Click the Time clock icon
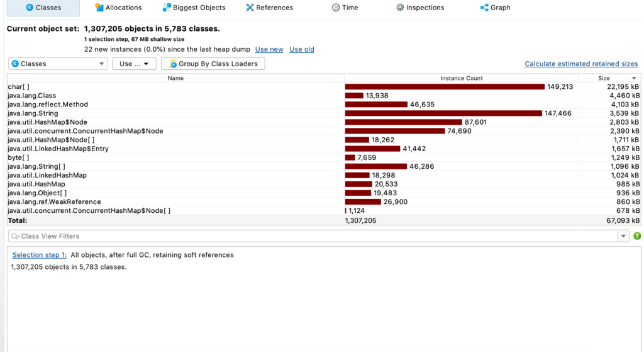644x352 pixels. 336,8
